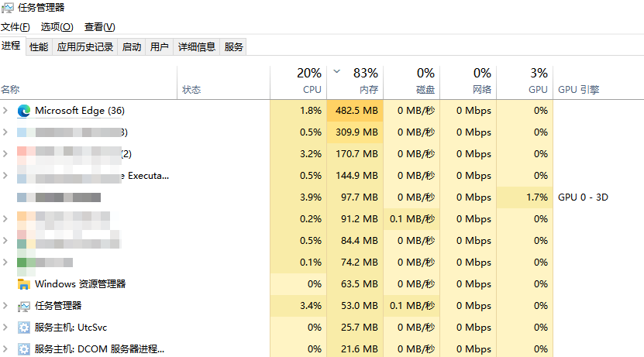Click the Windows 资源管理器 folder icon
The image size is (644, 357).
coord(24,284)
